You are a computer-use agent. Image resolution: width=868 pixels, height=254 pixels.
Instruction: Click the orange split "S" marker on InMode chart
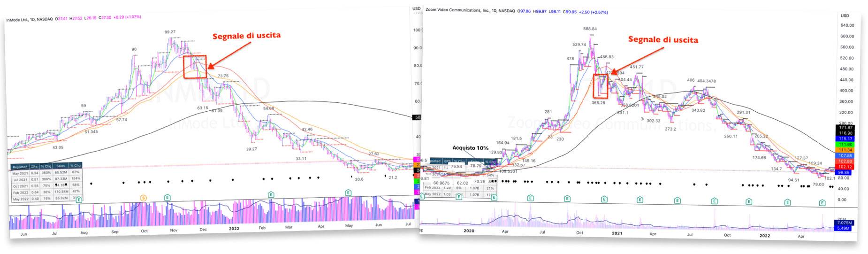pyautogui.click(x=144, y=198)
